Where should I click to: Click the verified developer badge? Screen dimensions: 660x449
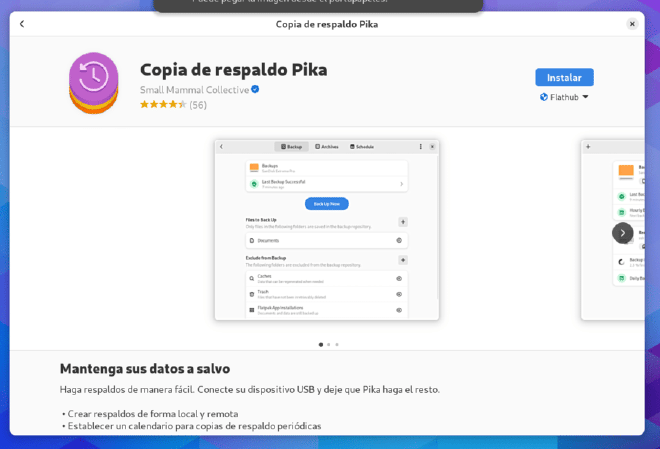pyautogui.click(x=255, y=89)
